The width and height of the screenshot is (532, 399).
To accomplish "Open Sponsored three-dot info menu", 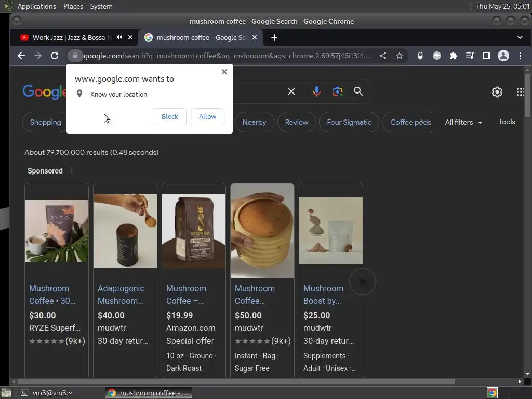I will [72, 170].
